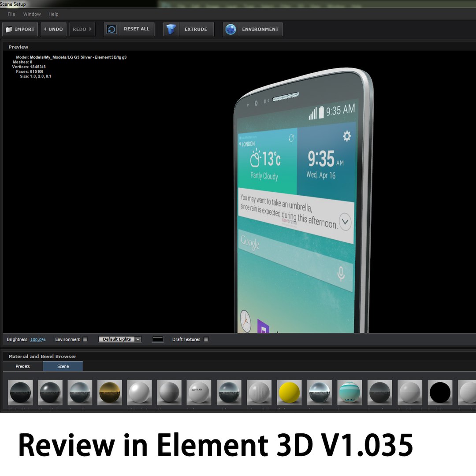The image size is (476, 476).
Task: Switch to the Scene tab
Action: click(63, 366)
